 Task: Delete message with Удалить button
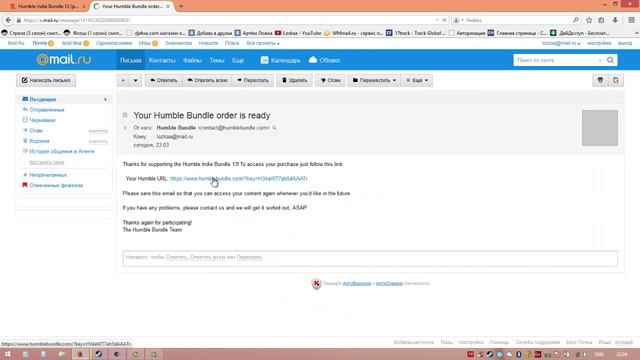(x=295, y=80)
